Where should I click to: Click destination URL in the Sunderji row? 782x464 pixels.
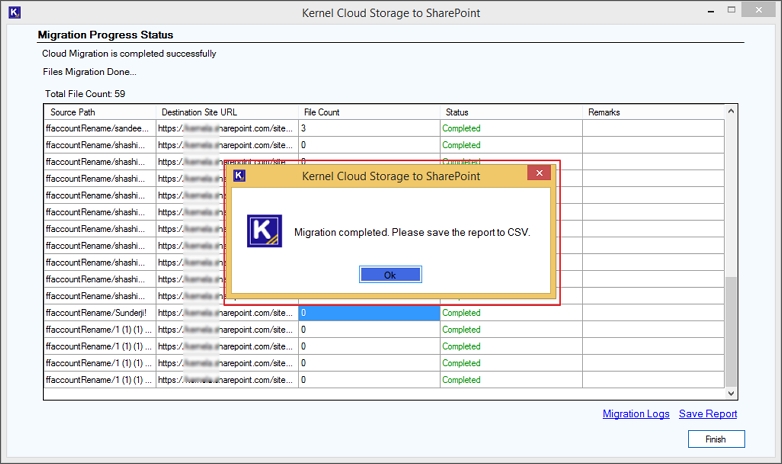pyautogui.click(x=227, y=313)
